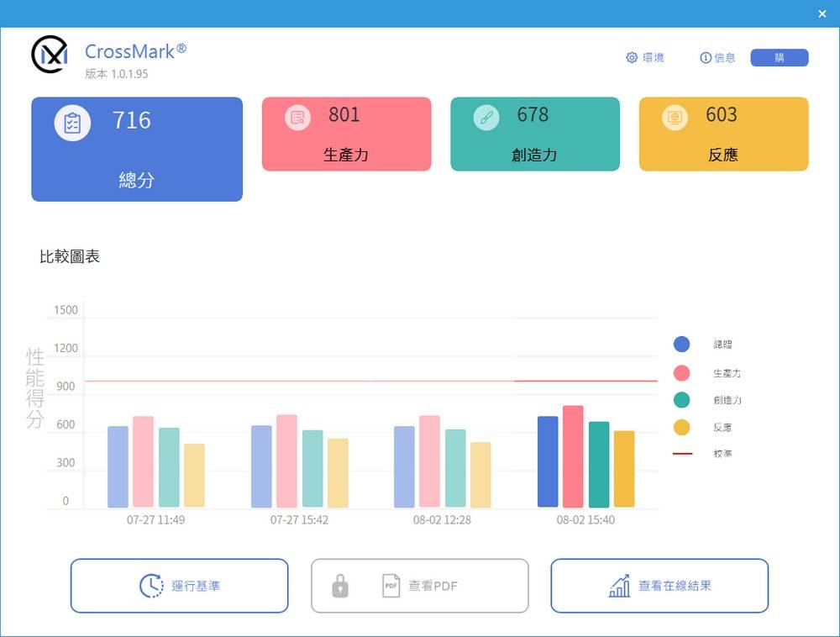Click the clock icon in 運行基準
Viewport: 840px width, 637px height.
pos(151,586)
